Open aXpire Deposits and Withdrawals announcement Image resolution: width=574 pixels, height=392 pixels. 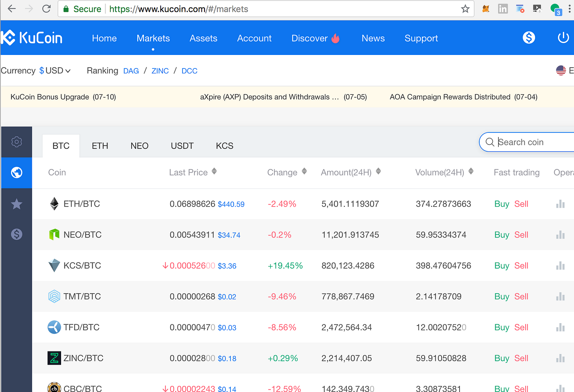click(x=283, y=97)
